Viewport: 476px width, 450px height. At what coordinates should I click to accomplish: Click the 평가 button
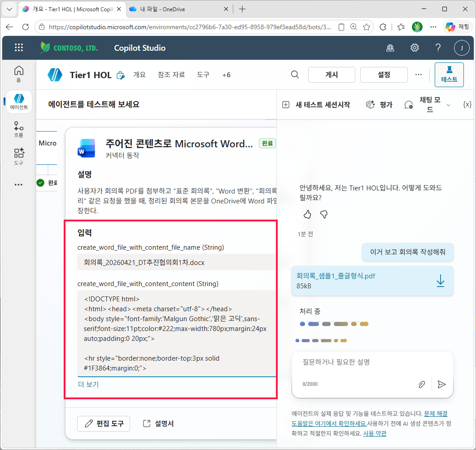[x=380, y=105]
